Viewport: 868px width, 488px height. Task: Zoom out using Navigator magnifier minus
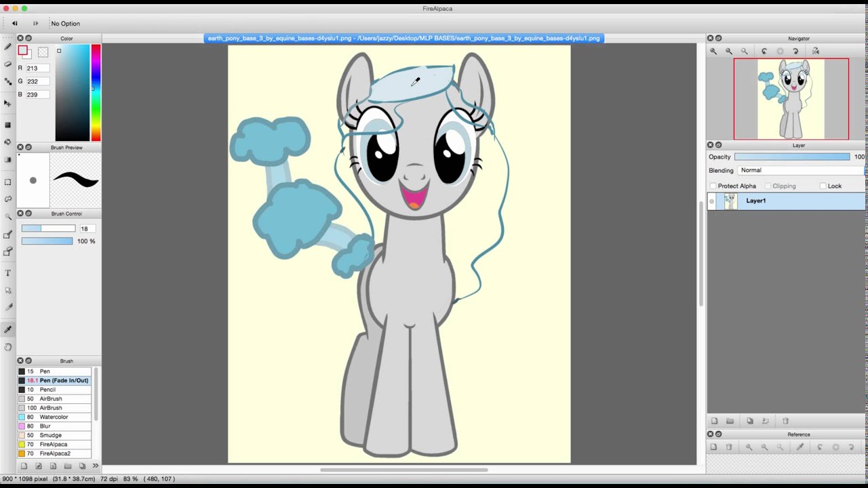pyautogui.click(x=729, y=51)
